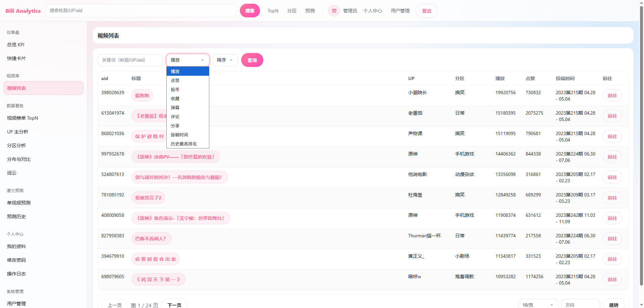Viewport: 644px width, 308px height.
Task: Focus the keyword filter input field
Action: click(130, 60)
